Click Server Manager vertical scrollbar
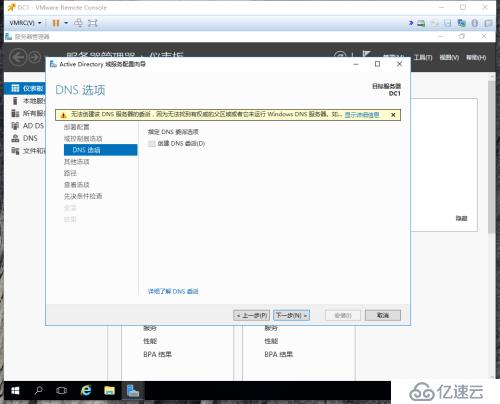This screenshot has width=500, height=404. coord(491,157)
